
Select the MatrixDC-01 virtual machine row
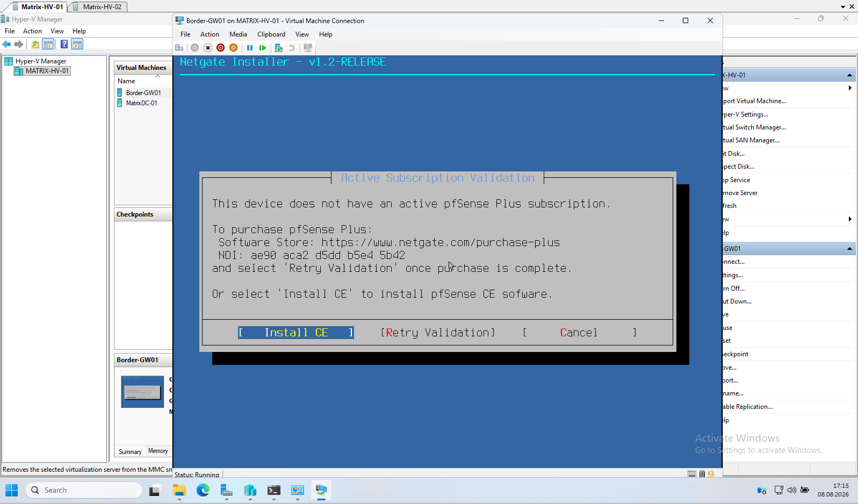point(142,103)
